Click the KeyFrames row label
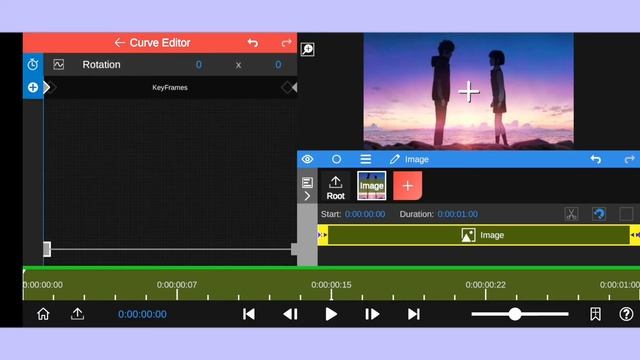This screenshot has width=640, height=360. click(170, 87)
